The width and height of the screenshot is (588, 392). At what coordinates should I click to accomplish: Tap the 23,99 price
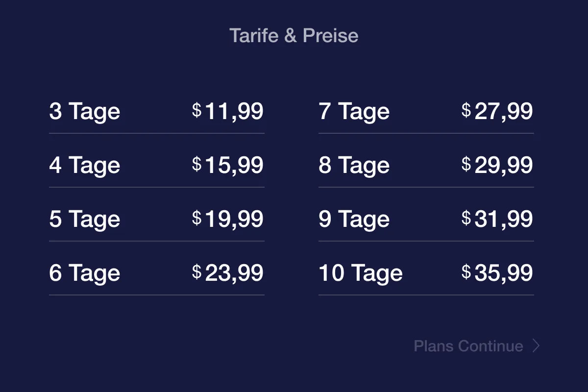point(234,273)
